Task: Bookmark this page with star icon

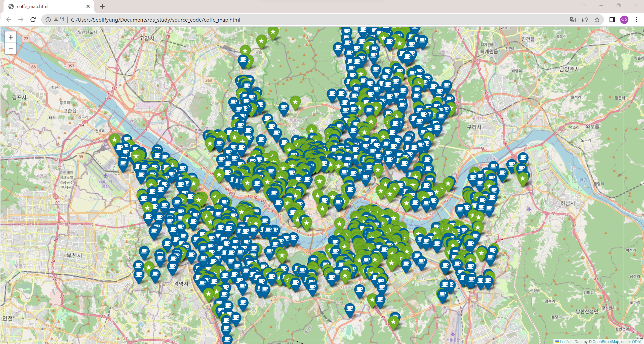Action: 597,20
